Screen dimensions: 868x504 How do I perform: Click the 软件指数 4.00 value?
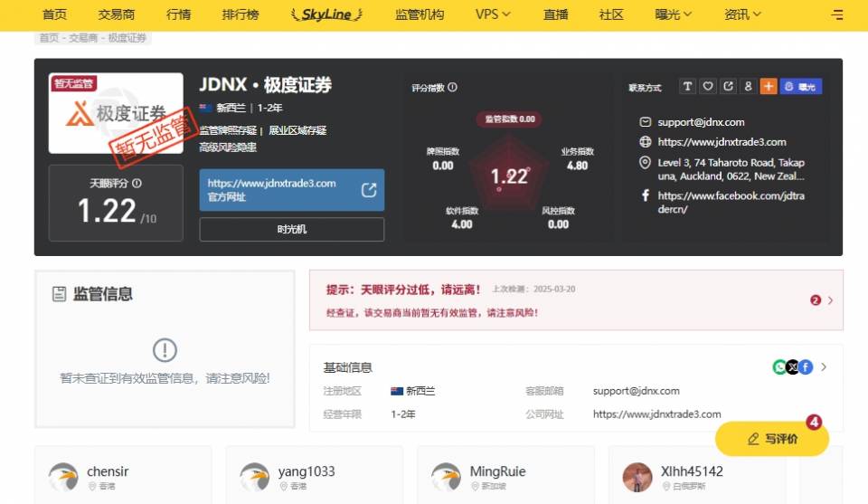(462, 224)
